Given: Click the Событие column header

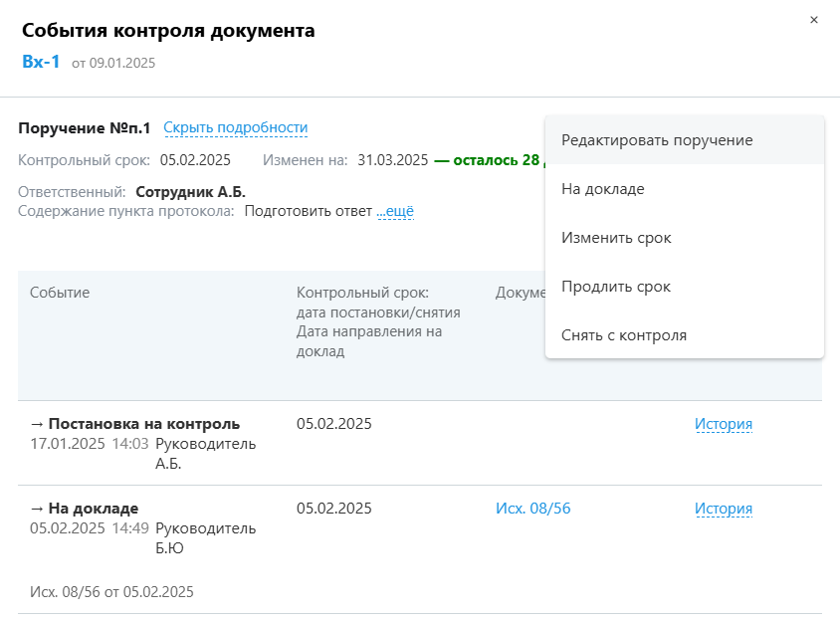Looking at the screenshot, I should (60, 293).
